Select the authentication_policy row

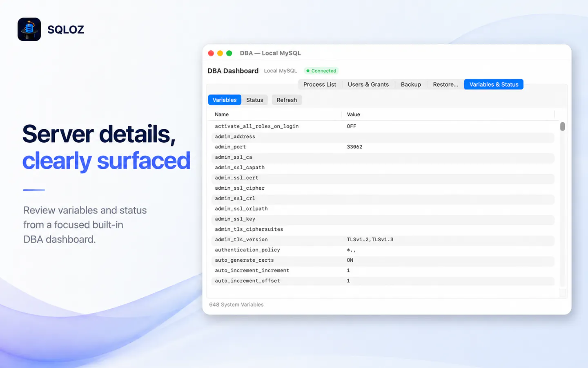pos(383,250)
